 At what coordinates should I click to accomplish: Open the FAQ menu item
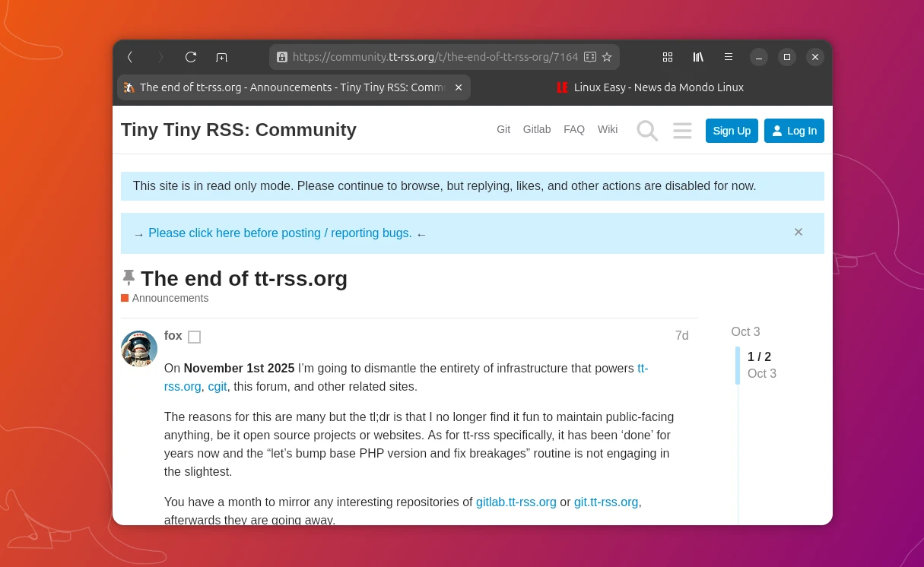click(574, 129)
